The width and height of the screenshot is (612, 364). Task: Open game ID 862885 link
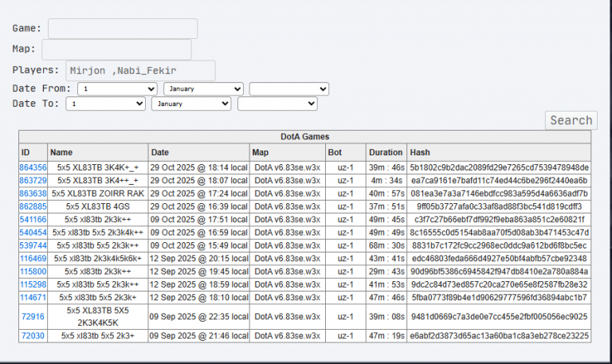point(33,206)
